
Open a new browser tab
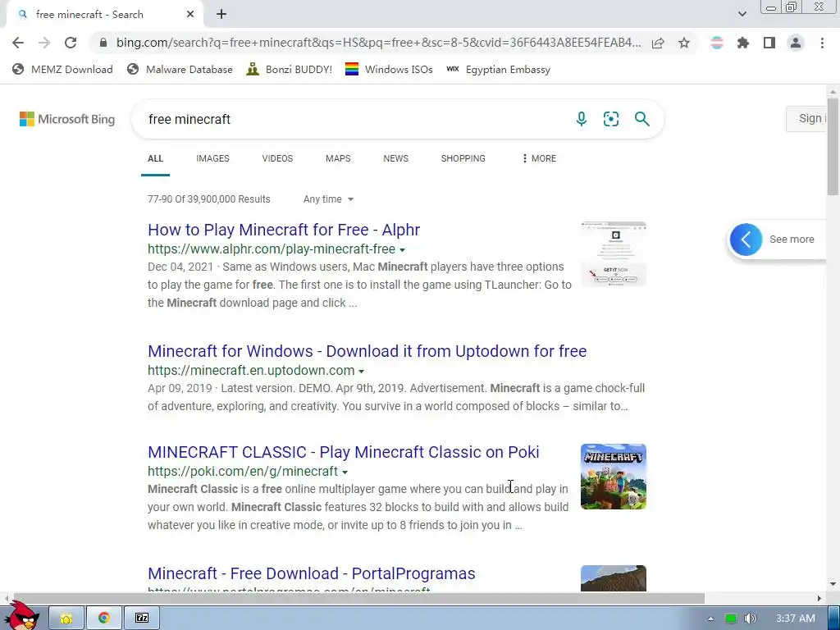[221, 15]
